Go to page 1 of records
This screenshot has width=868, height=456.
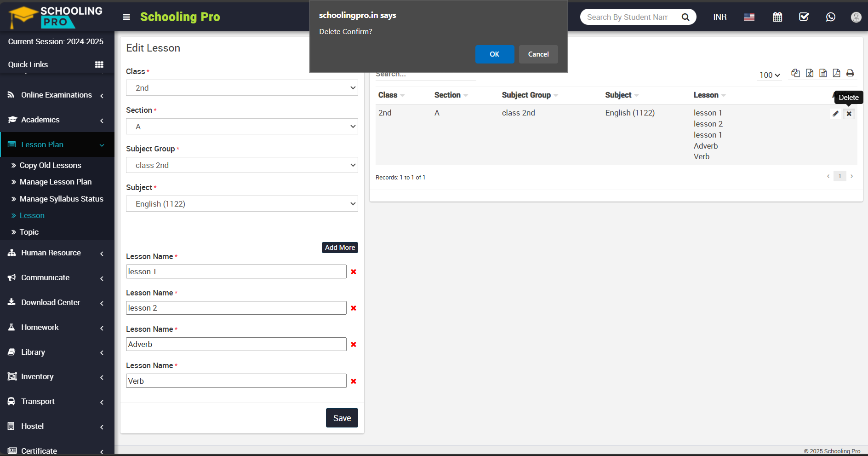pos(839,176)
